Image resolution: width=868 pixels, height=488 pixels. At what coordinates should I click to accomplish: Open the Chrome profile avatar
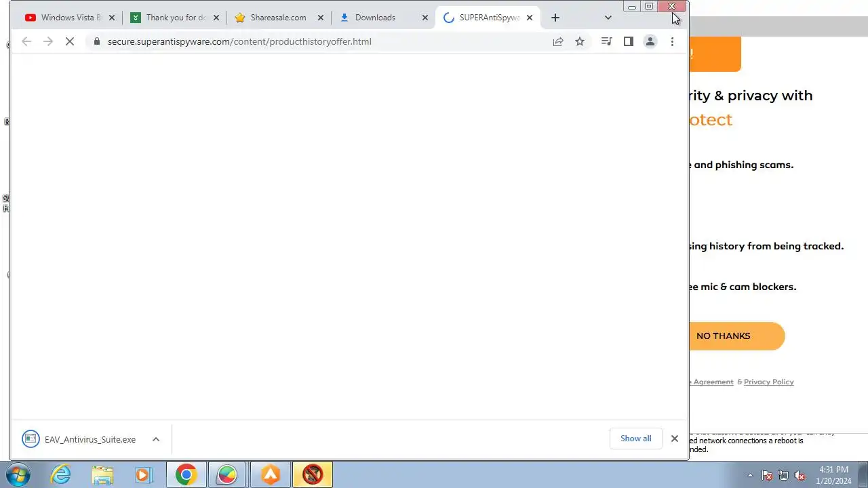650,41
